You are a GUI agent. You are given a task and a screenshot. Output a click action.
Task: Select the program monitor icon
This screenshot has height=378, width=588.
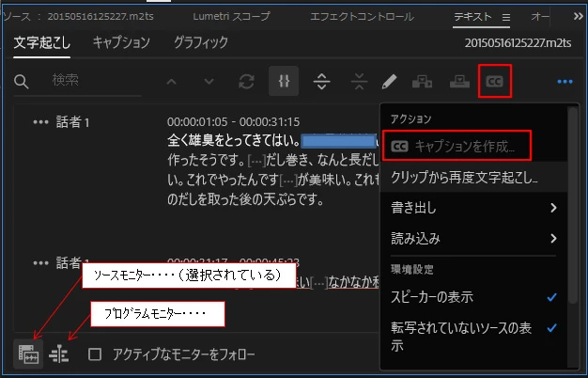coord(59,354)
